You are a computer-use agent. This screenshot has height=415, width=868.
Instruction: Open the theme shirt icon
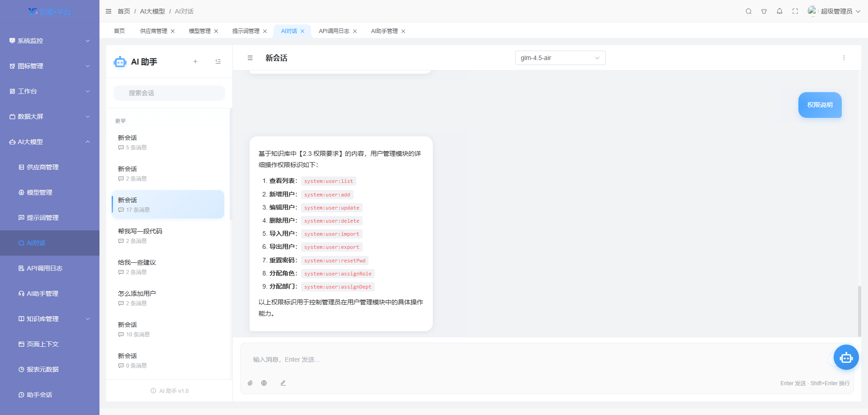(x=764, y=11)
